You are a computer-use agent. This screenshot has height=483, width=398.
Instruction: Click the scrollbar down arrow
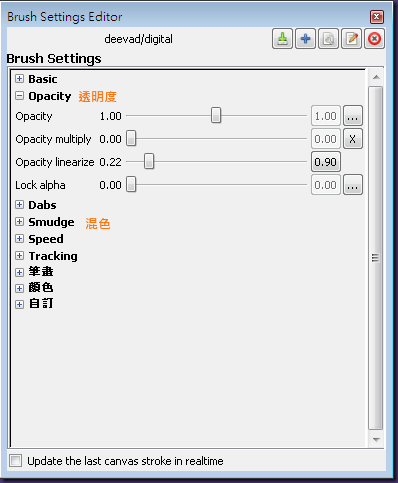click(376, 440)
